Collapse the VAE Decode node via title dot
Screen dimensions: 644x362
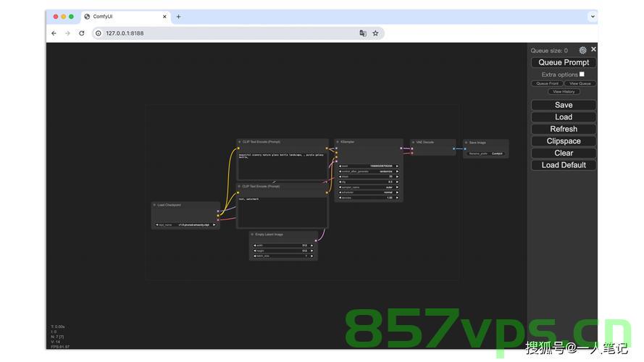413,143
